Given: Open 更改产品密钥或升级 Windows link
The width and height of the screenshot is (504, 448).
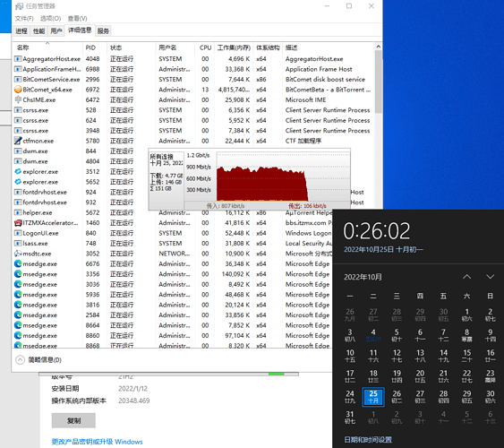Looking at the screenshot, I should click(x=97, y=442).
